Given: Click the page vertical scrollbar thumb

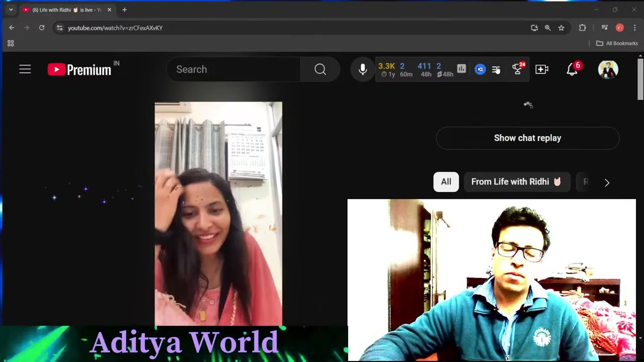Looking at the screenshot, I should click(640, 79).
